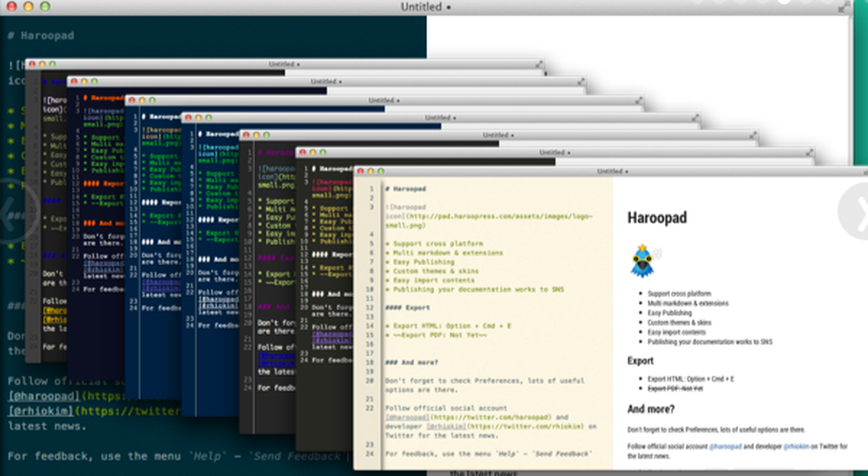This screenshot has height=476, width=868.
Task: Click the large 'Haroopad' heading in the preview
Action: tap(657, 218)
